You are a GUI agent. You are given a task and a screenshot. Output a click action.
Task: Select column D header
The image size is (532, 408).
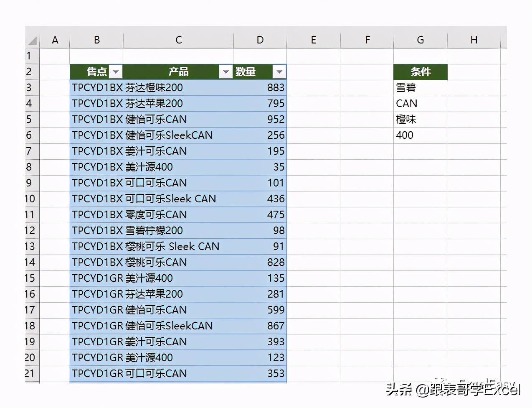[x=260, y=40]
